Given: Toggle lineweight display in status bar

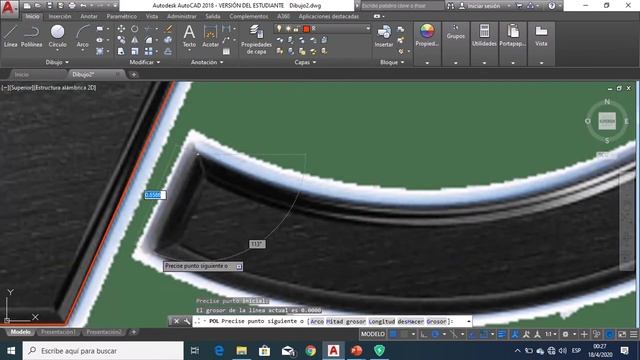Looking at the screenshot, I should tap(502, 334).
